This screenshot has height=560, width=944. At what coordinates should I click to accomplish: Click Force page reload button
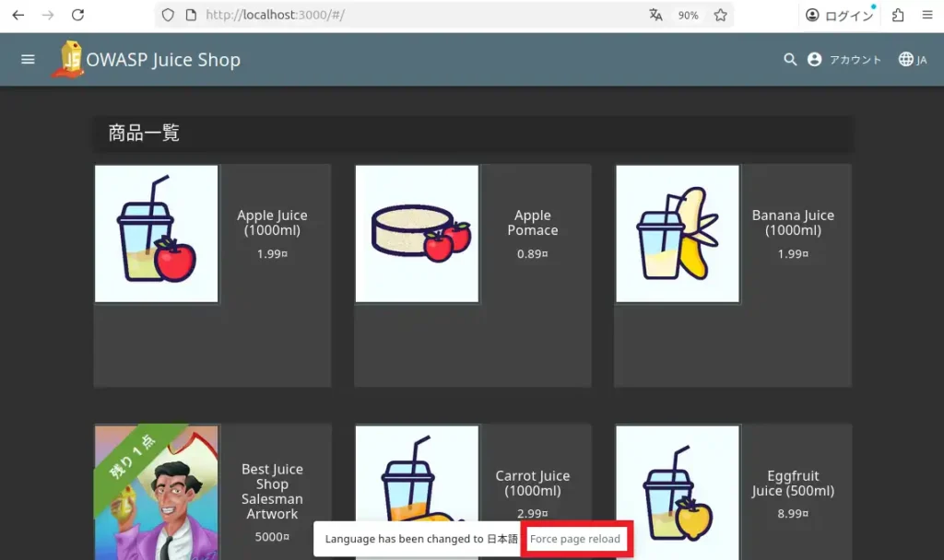pyautogui.click(x=575, y=539)
